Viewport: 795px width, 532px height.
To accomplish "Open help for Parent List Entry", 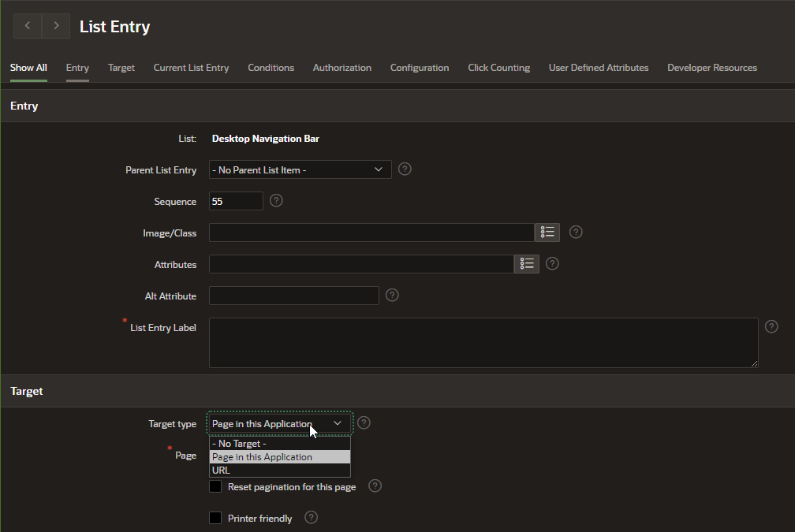I will click(405, 169).
